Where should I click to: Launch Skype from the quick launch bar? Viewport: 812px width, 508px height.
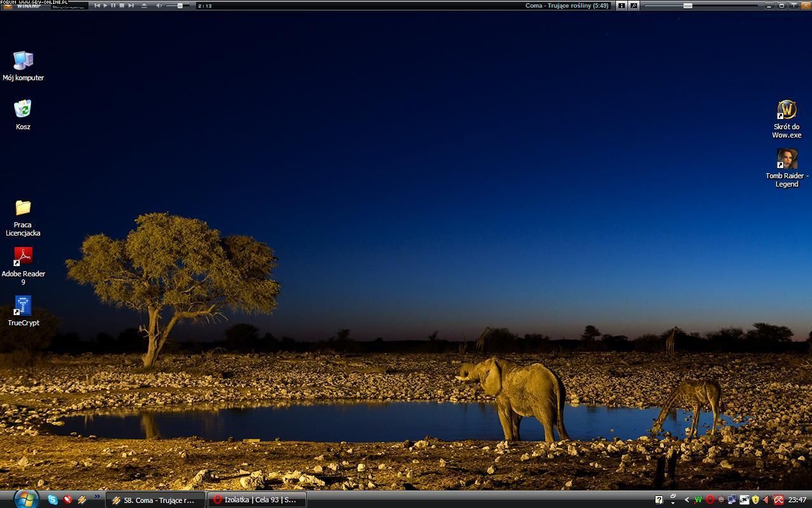click(53, 500)
